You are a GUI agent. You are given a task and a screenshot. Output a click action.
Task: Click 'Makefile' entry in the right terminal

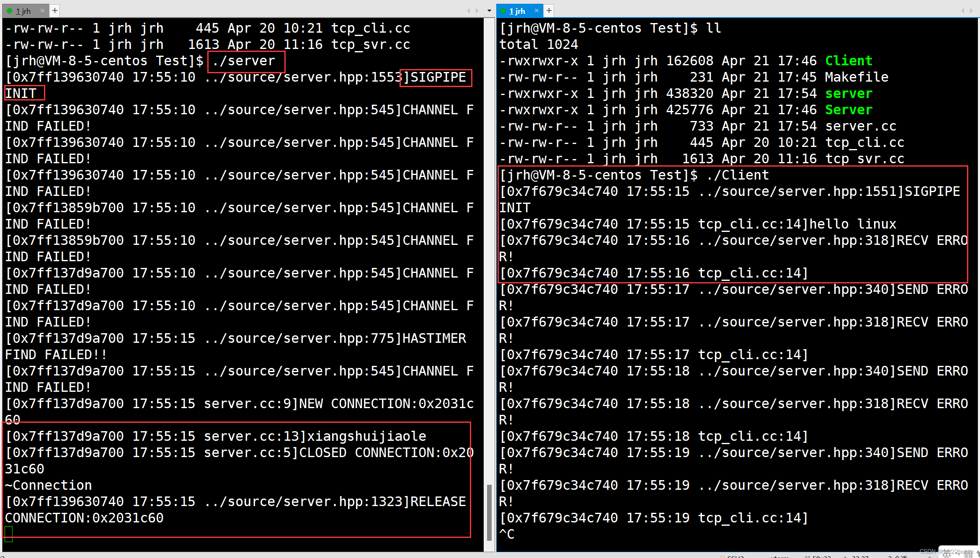856,77
